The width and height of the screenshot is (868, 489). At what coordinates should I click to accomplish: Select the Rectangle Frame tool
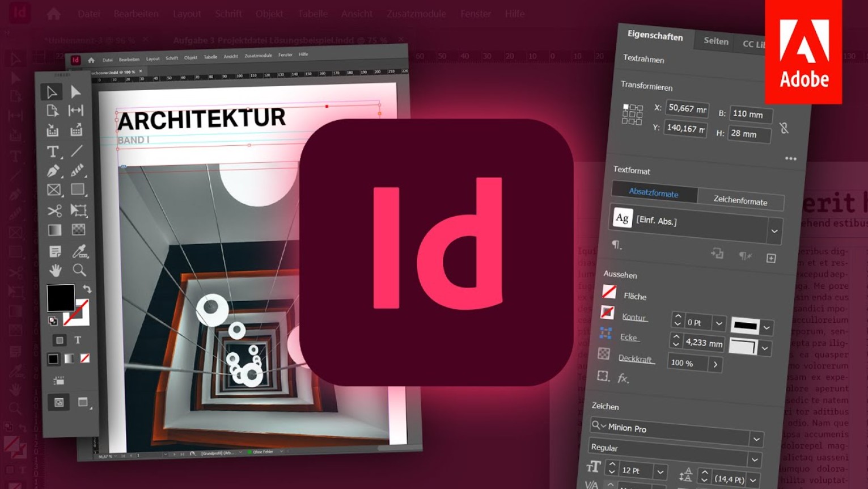(x=54, y=190)
